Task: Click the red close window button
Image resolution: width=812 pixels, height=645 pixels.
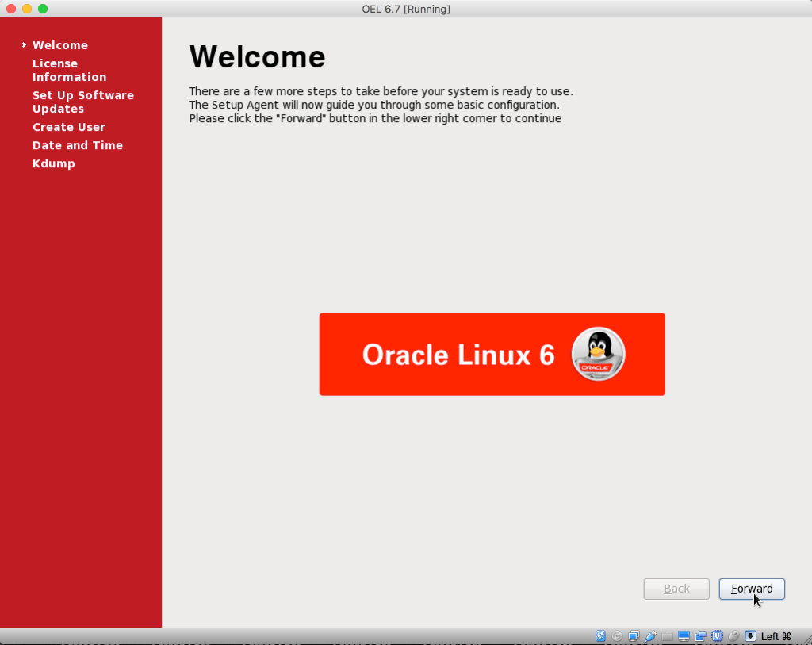Action: (x=11, y=9)
